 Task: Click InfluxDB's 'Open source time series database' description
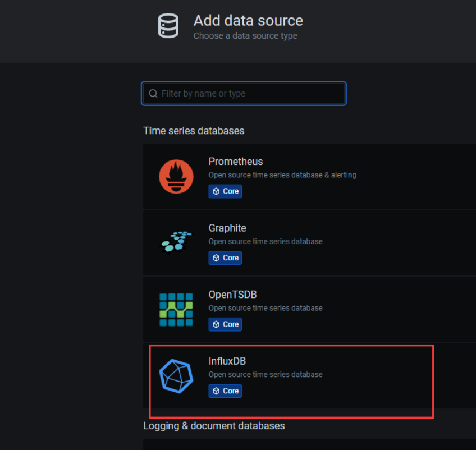pyautogui.click(x=266, y=374)
